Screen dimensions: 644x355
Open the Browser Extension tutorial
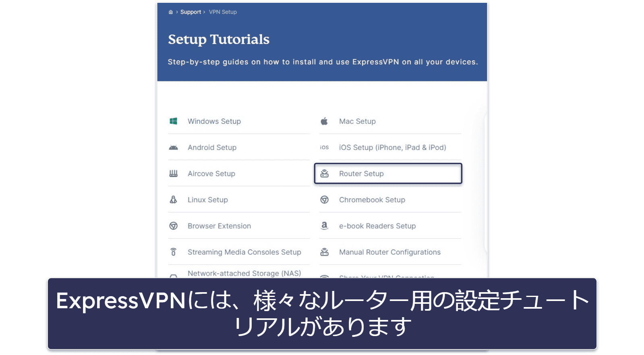click(219, 226)
